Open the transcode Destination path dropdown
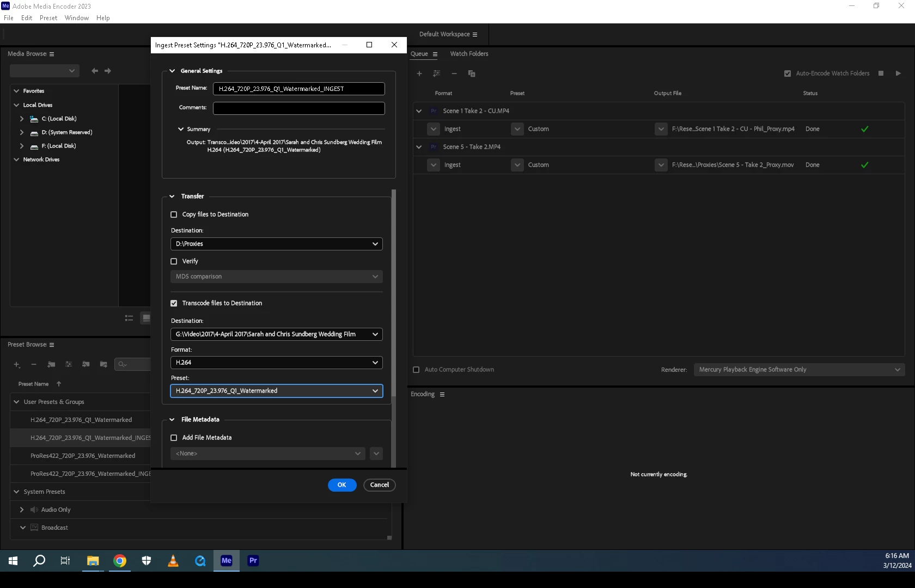Image resolution: width=915 pixels, height=588 pixels. pos(277,334)
